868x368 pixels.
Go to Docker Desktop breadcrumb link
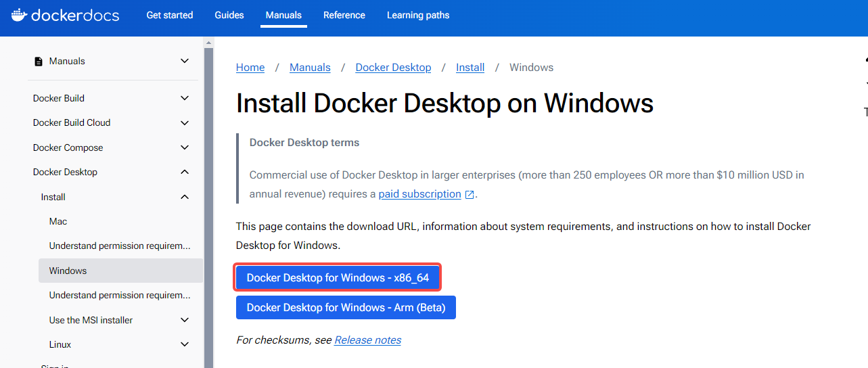[393, 68]
